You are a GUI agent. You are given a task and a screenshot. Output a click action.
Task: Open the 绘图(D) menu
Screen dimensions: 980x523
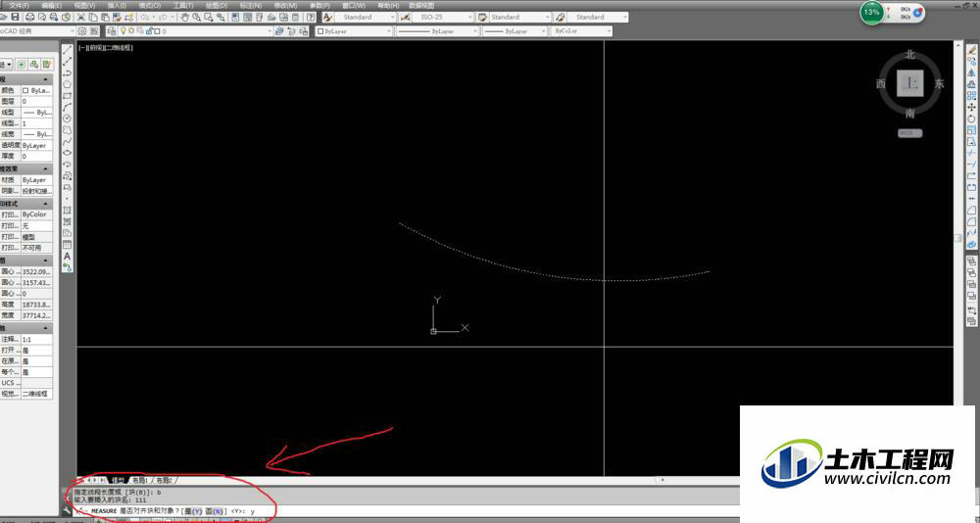click(x=217, y=5)
